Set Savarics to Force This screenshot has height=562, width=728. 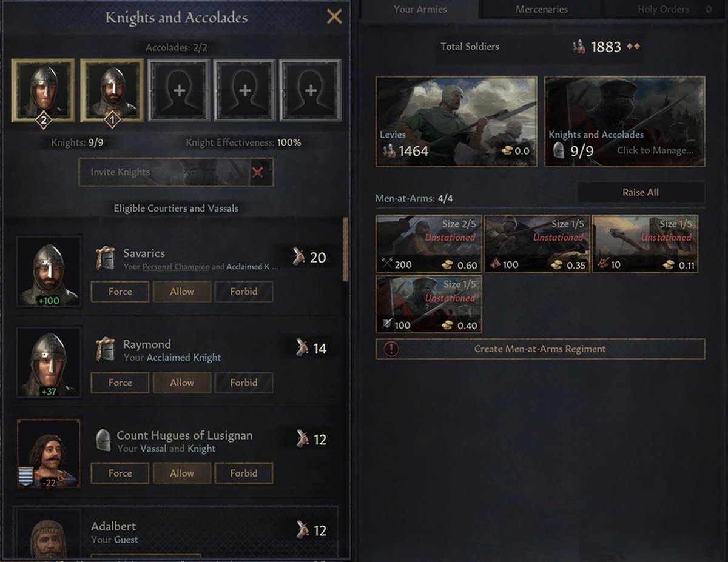[x=120, y=292]
